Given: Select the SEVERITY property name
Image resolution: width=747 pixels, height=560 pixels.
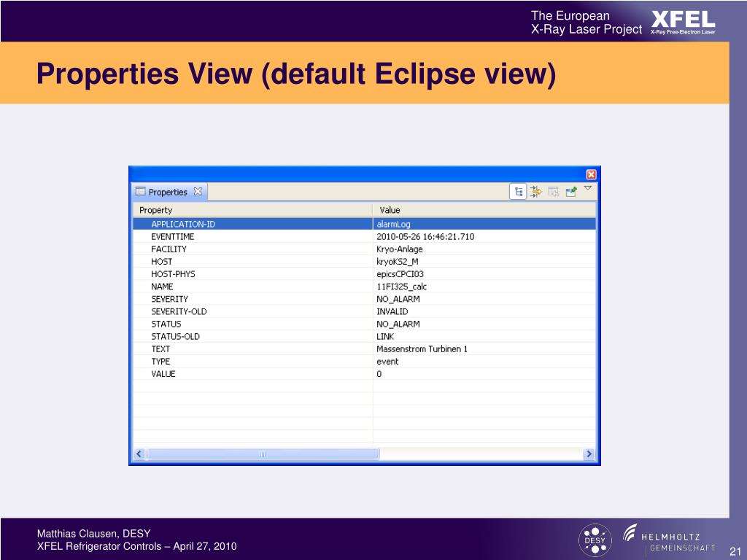Looking at the screenshot, I should (169, 299).
